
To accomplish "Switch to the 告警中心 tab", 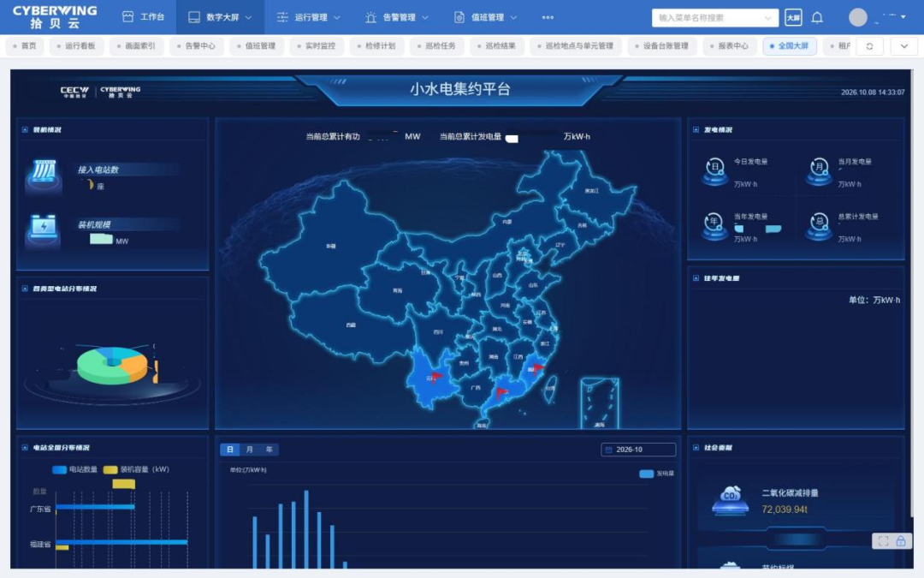I will [196, 46].
